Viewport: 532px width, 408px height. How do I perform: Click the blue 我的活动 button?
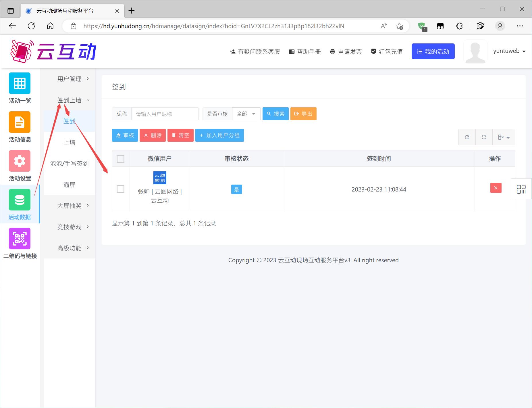[x=433, y=51]
